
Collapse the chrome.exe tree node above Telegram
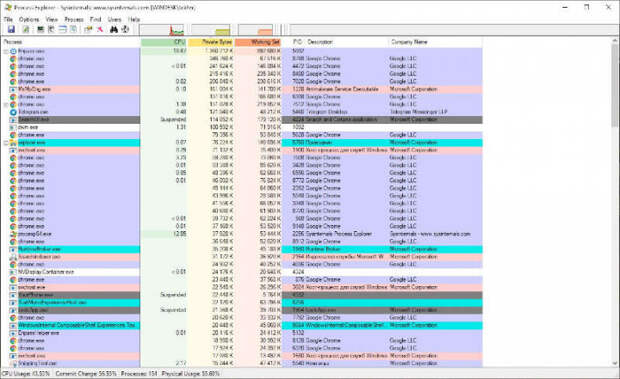click(6, 104)
